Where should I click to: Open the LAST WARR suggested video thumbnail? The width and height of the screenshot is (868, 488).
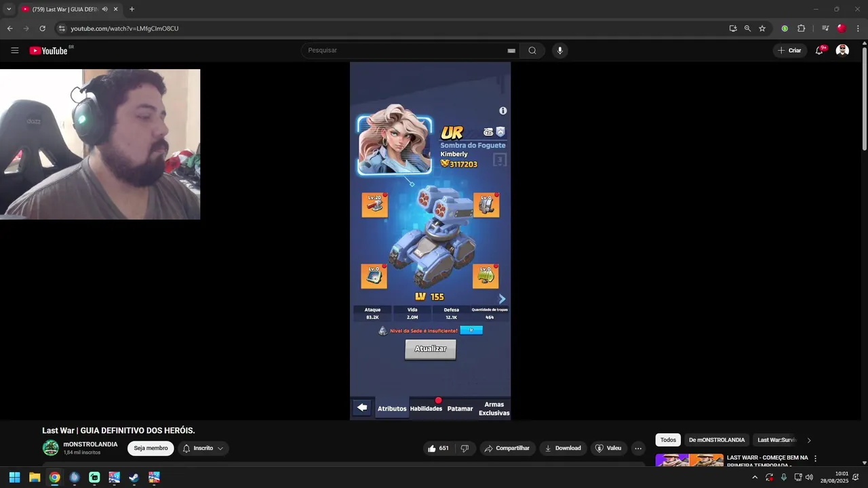(x=689, y=460)
